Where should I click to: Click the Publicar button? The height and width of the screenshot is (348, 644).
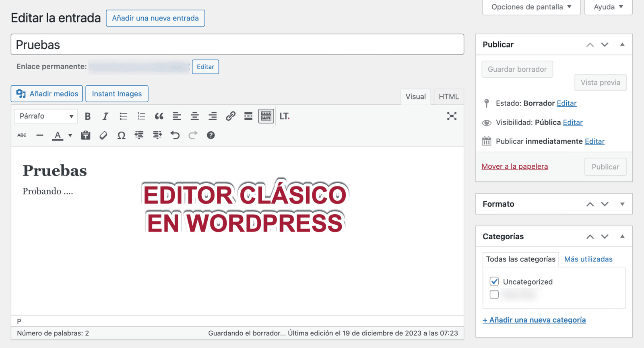coord(605,167)
